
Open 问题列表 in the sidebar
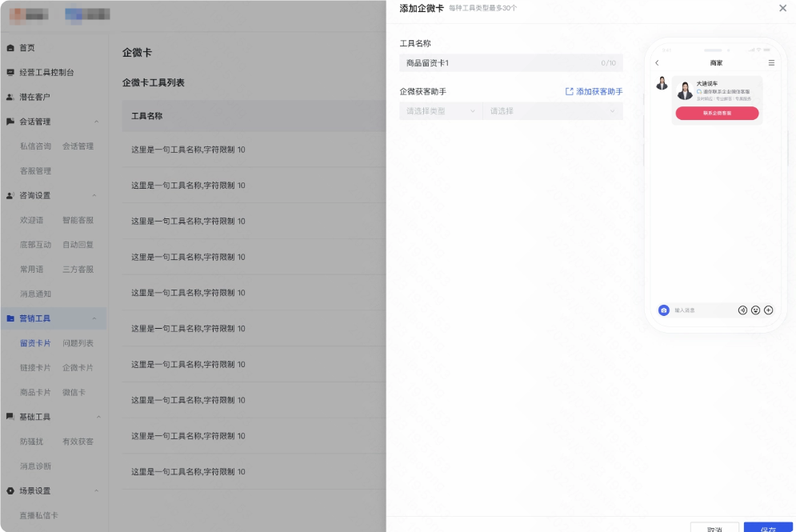[x=78, y=343]
